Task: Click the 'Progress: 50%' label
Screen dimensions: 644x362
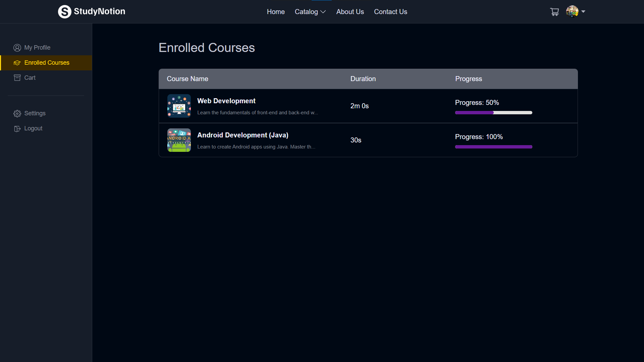Action: tap(477, 103)
